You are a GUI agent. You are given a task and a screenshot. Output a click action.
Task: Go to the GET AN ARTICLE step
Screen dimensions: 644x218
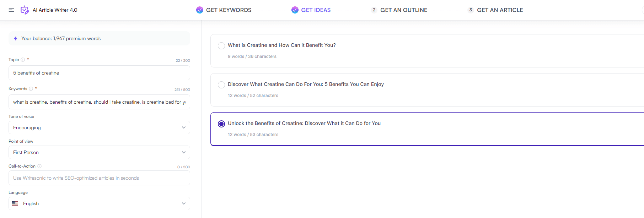tap(500, 10)
